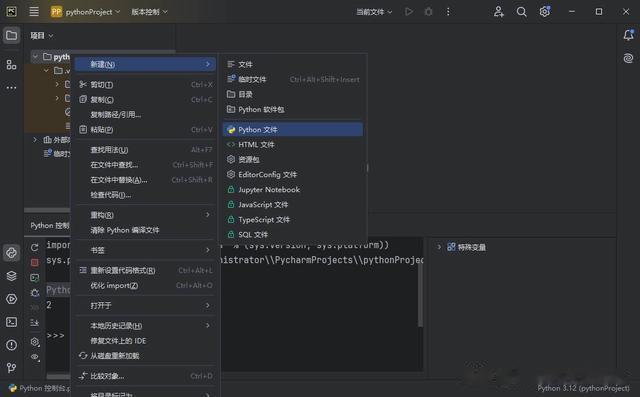Select 优化 import(Z) entry
This screenshot has width=640, height=397.
click(145, 285)
